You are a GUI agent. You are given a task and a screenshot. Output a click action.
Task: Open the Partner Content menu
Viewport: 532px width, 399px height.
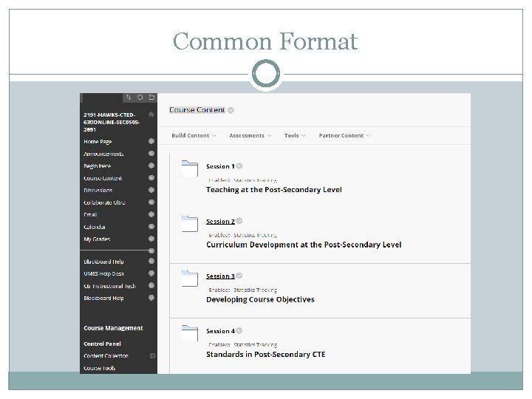(344, 136)
